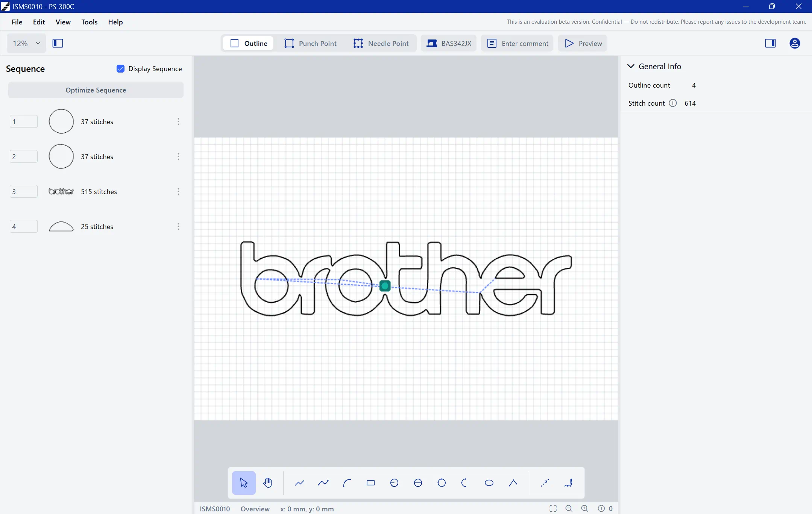812x514 pixels.
Task: Click the sequence number 1 input field
Action: 24,121
